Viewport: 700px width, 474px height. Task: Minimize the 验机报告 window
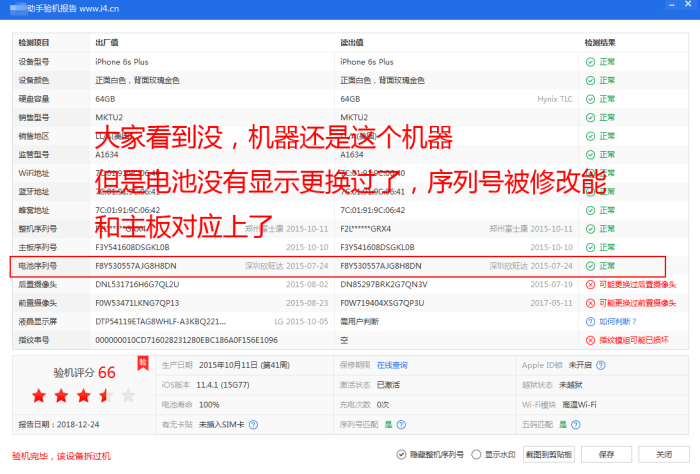coord(671,4)
